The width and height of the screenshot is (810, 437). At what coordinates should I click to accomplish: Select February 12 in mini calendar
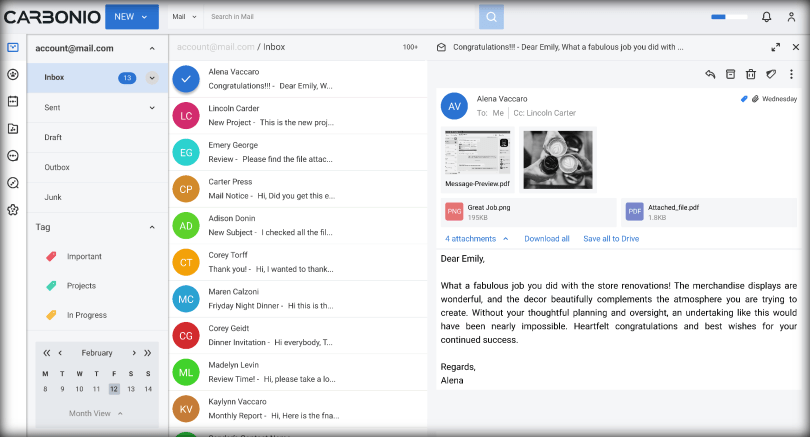[x=114, y=389]
